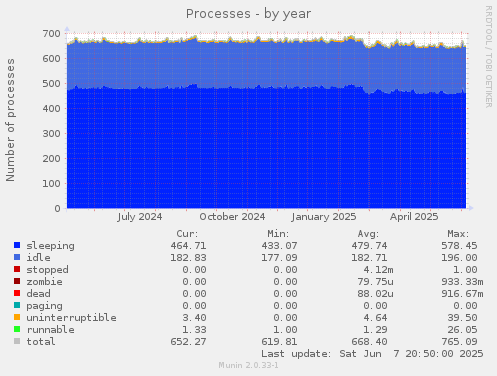Click runnable maximum value 26.05

462,330
